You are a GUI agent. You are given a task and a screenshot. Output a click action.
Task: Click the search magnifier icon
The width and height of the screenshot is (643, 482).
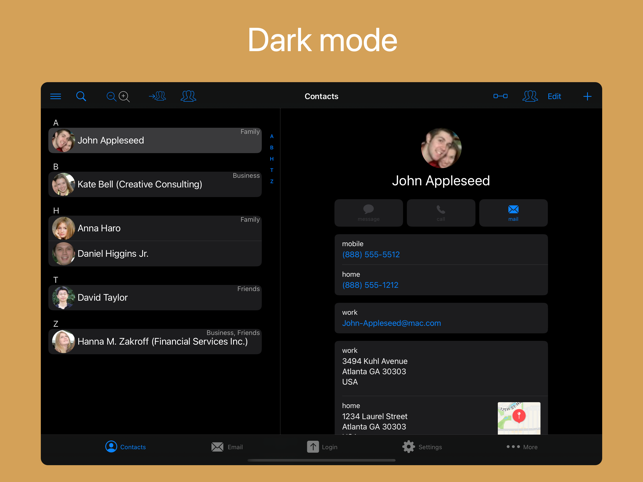[x=81, y=96]
